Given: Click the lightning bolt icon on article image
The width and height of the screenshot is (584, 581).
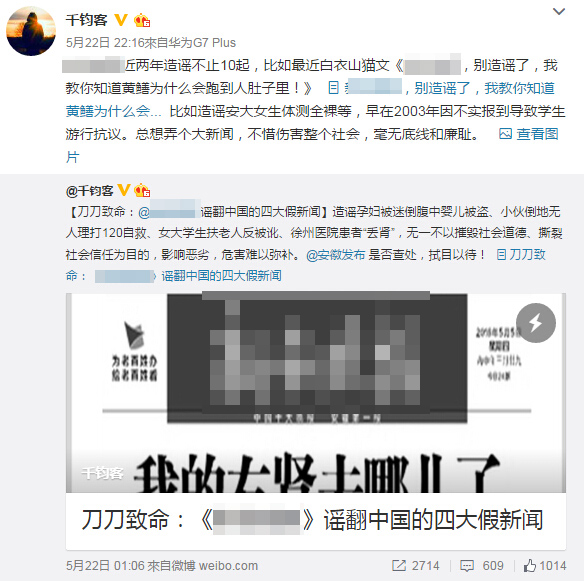Looking at the screenshot, I should 536,323.
